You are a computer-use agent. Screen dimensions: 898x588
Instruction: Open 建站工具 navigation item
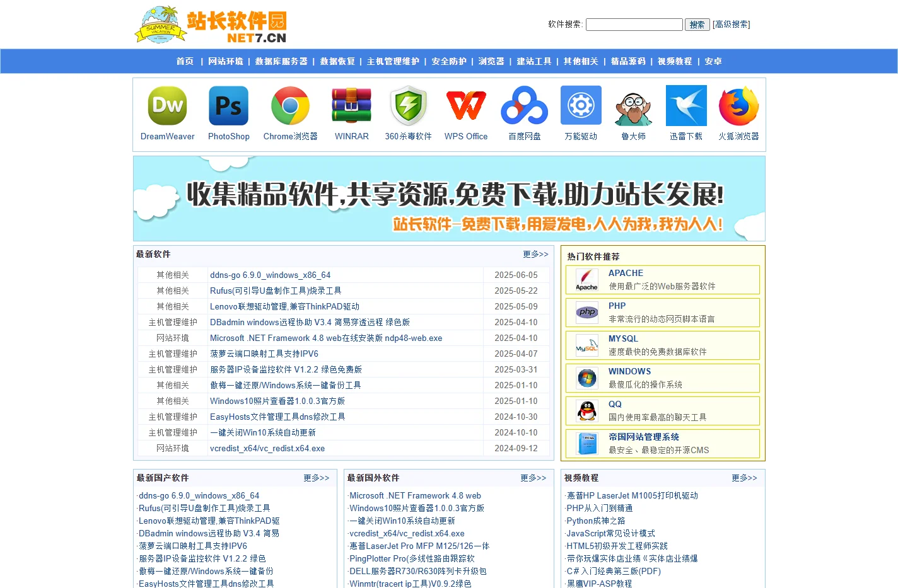point(534,61)
